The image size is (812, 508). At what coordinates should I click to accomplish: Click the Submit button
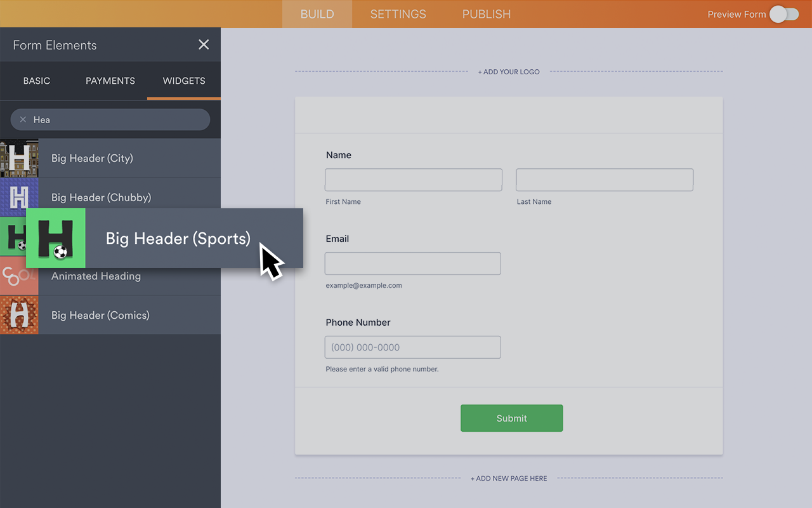pos(511,418)
